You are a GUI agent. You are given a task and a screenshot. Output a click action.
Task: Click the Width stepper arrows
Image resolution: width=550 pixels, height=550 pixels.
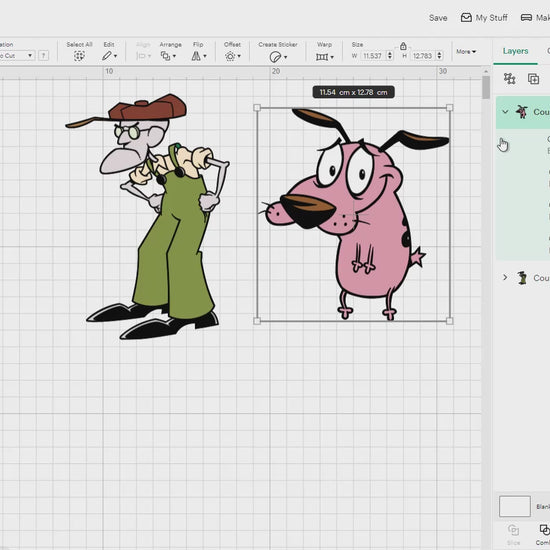pos(390,56)
